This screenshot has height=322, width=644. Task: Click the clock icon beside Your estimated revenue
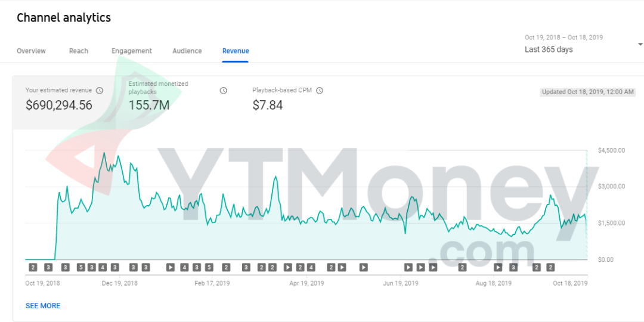[x=100, y=91]
